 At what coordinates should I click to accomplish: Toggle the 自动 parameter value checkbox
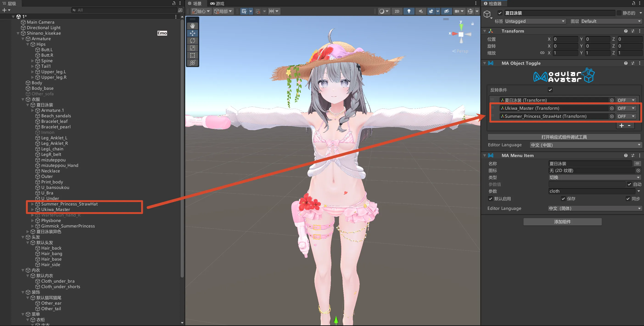point(629,184)
